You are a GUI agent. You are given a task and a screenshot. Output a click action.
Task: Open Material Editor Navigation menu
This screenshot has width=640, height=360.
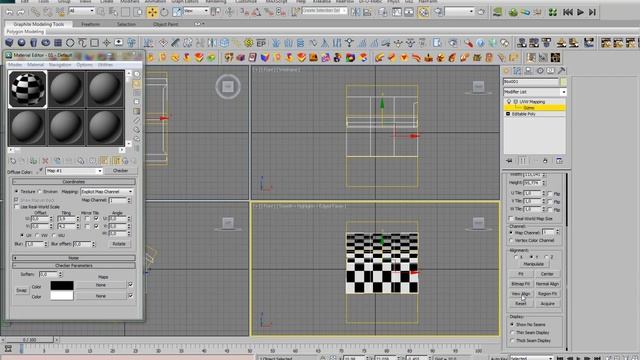point(60,65)
